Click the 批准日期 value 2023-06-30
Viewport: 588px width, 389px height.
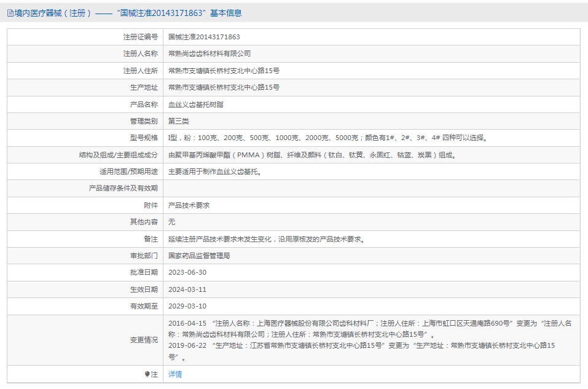pos(187,272)
